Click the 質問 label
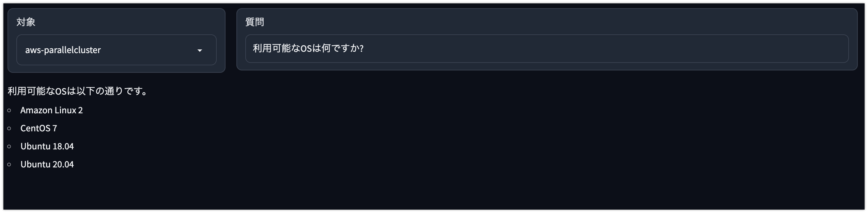Viewport: 868px width, 213px height. click(x=255, y=22)
